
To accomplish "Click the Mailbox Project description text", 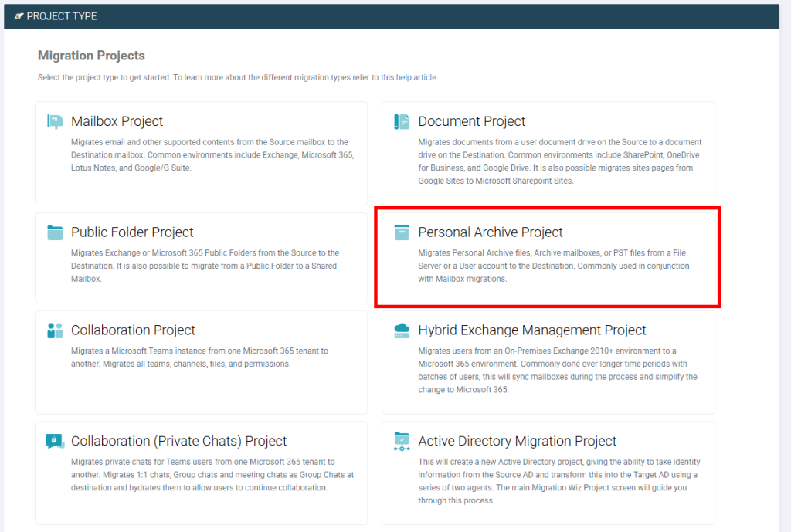I will 212,155.
